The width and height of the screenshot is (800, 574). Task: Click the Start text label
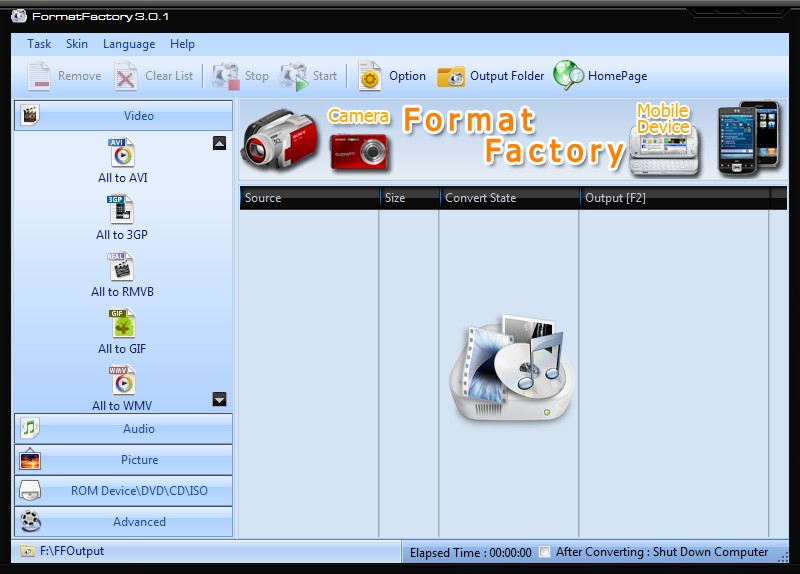325,76
